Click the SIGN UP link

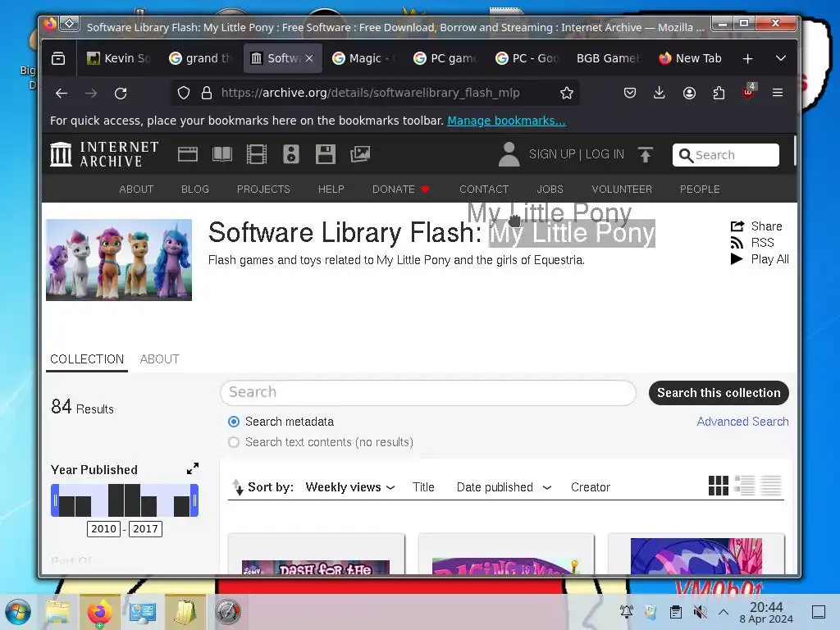552,154
